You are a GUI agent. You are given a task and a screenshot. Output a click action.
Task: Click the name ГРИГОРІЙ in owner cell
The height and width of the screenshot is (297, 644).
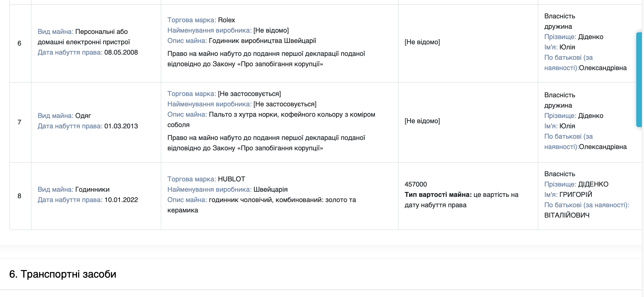point(576,195)
